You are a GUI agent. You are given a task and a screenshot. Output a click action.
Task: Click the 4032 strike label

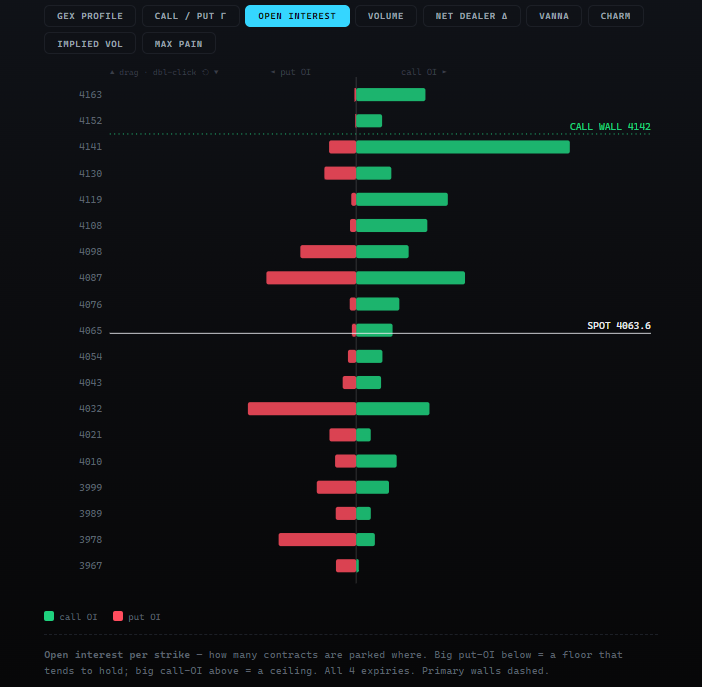tap(90, 408)
